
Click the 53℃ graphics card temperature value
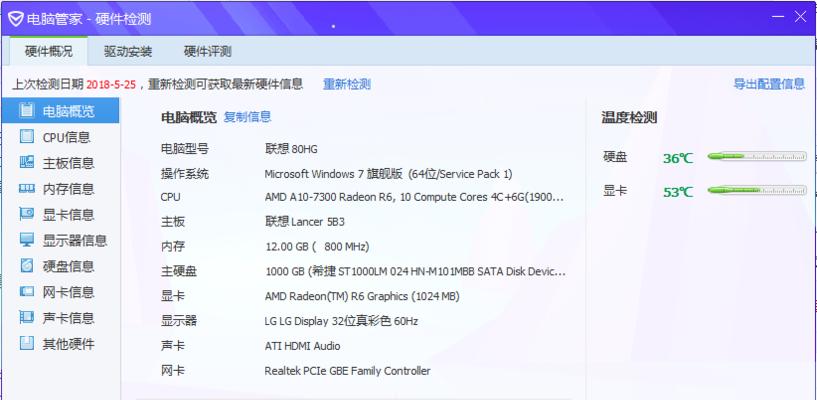(x=678, y=192)
